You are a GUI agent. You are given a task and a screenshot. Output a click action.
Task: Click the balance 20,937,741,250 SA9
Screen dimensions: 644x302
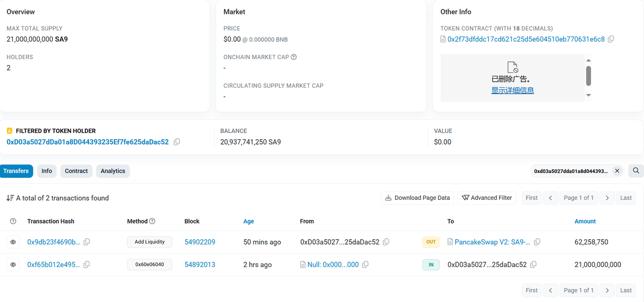(251, 142)
